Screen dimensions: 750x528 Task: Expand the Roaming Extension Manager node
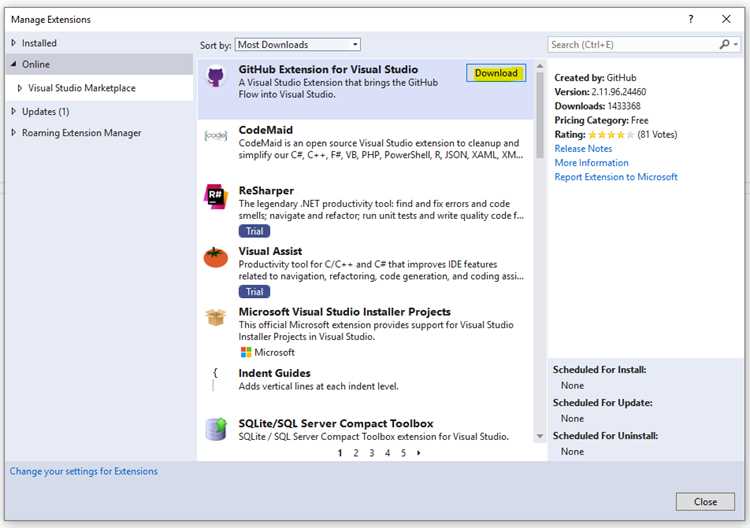pos(13,132)
